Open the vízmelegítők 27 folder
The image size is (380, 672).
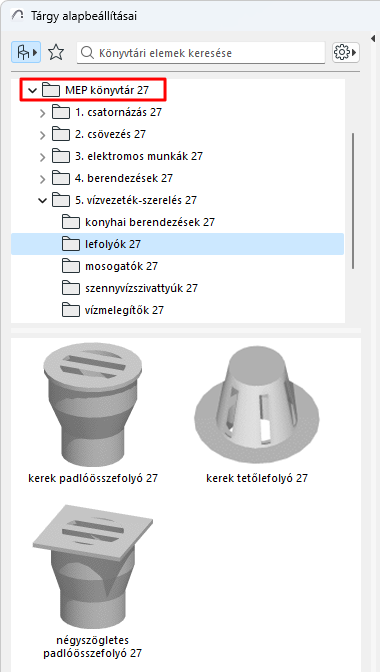(x=125, y=310)
